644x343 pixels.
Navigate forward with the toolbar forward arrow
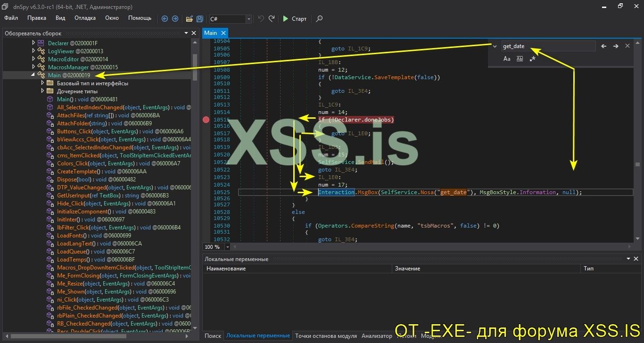pos(175,19)
